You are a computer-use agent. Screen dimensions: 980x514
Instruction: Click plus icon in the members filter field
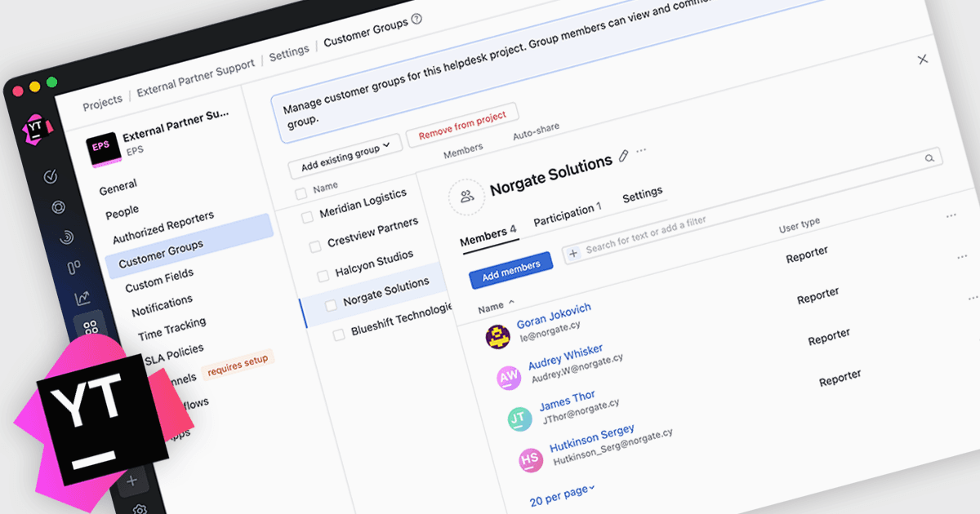[573, 254]
